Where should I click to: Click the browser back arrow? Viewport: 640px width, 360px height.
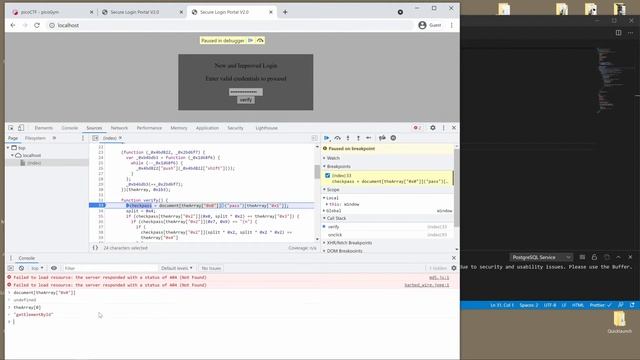click(13, 25)
